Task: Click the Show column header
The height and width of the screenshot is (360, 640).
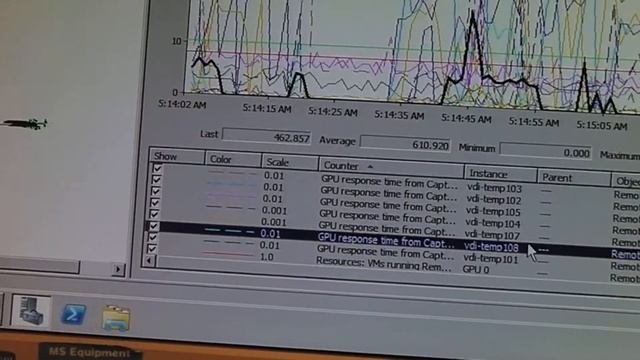Action: tap(177, 156)
